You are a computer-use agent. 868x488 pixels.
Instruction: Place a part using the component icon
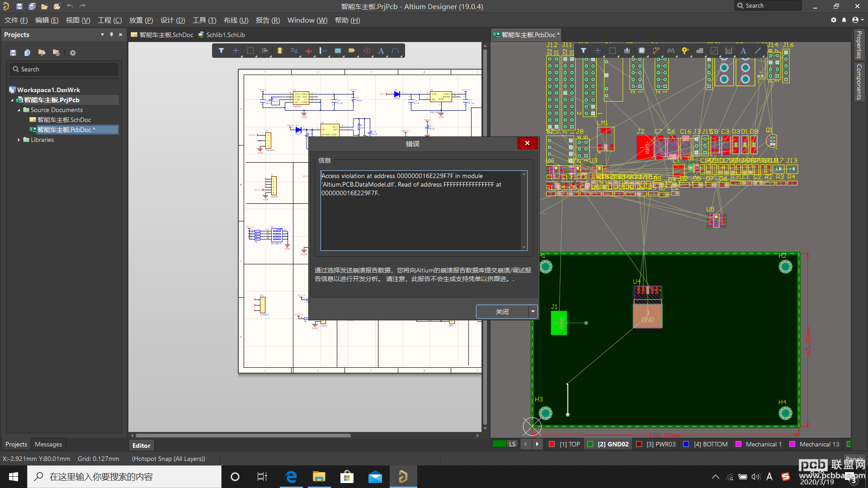click(x=280, y=51)
